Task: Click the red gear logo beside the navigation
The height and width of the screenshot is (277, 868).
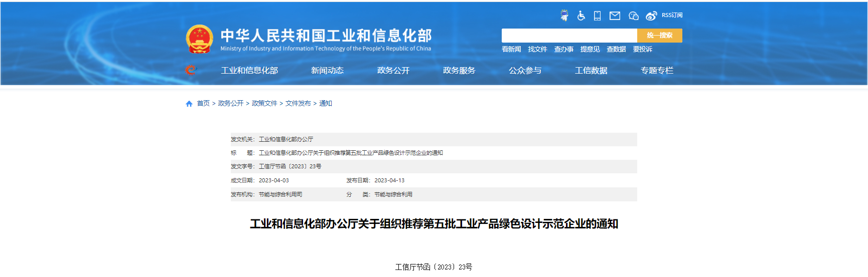Action: click(190, 70)
